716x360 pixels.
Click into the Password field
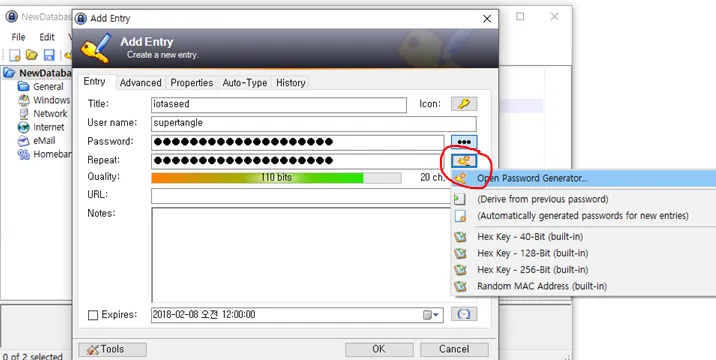(x=298, y=142)
